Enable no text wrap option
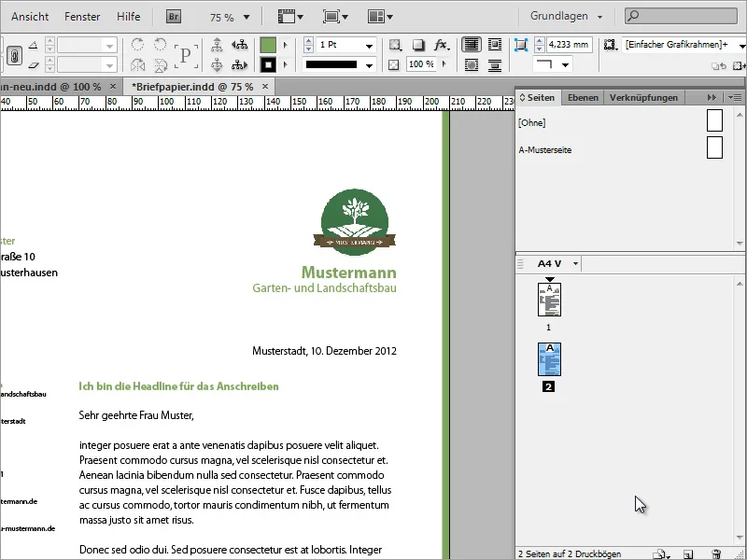The height and width of the screenshot is (560, 747). 472,45
